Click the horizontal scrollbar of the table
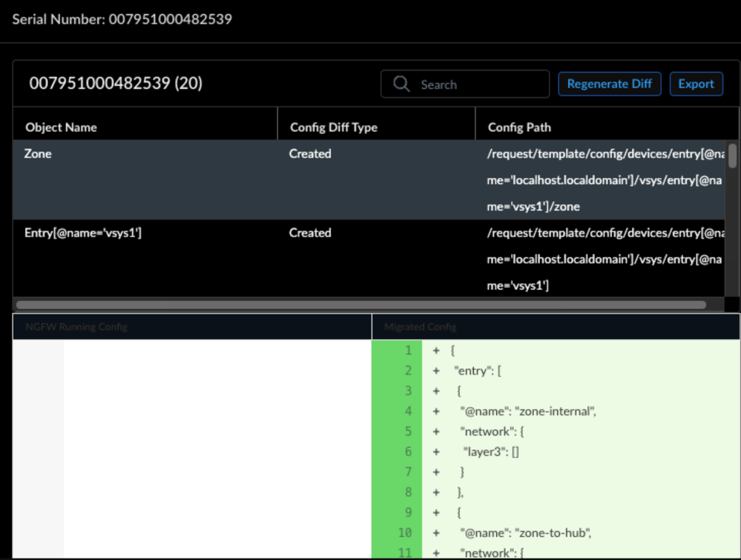Viewport: 741px width, 560px height. (x=361, y=305)
